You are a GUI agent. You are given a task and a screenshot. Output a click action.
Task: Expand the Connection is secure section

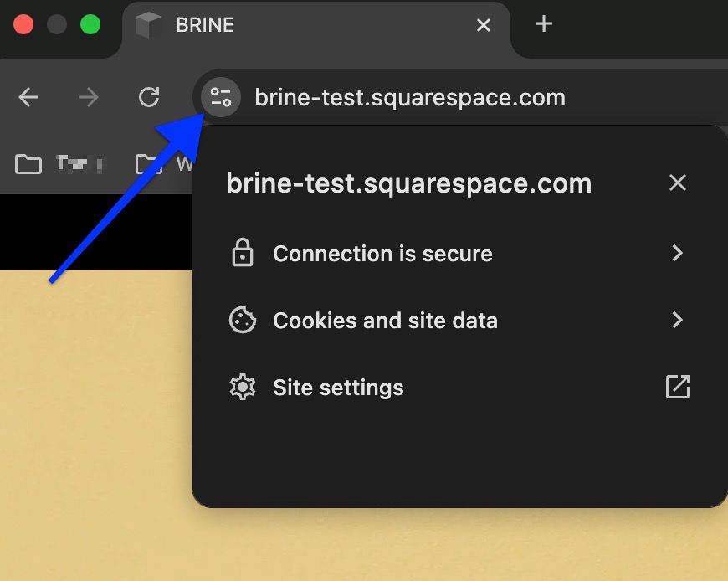point(678,253)
